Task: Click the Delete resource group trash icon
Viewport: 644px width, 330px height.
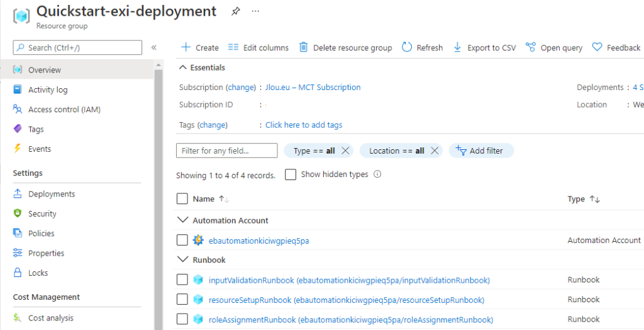Action: click(304, 47)
